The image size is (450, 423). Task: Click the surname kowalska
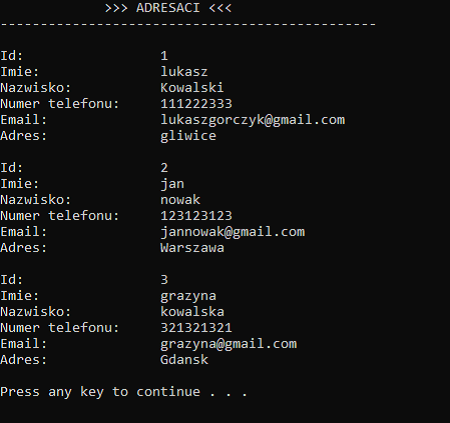click(x=192, y=312)
